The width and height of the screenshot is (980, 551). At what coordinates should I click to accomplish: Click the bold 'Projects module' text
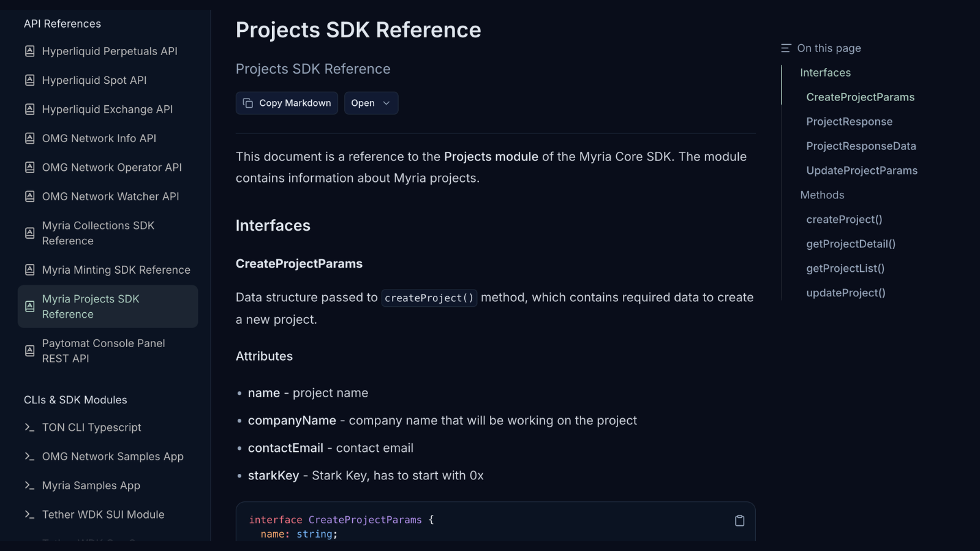(491, 157)
